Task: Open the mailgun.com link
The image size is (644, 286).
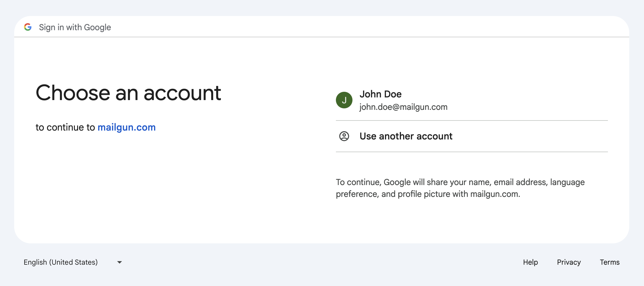Action: point(127,127)
